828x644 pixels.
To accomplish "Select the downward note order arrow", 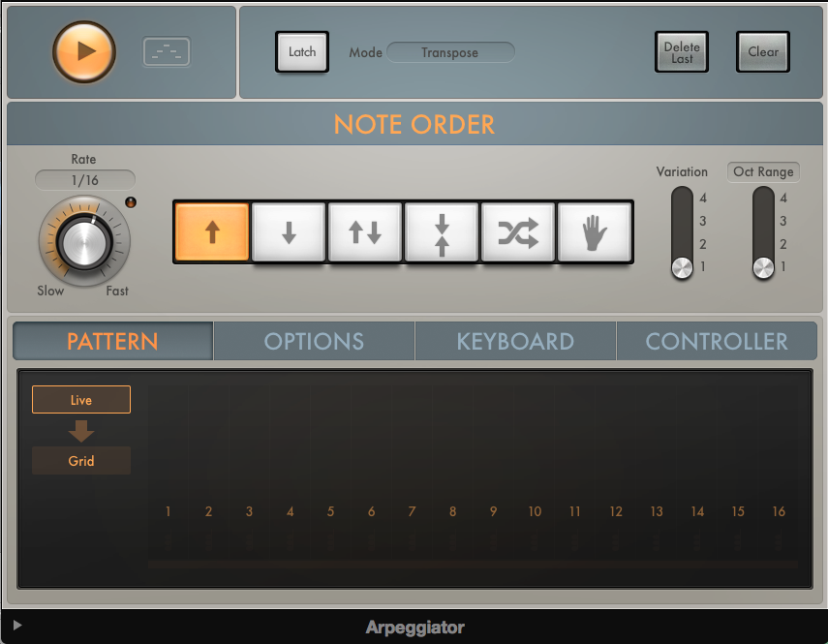I will tap(288, 231).
